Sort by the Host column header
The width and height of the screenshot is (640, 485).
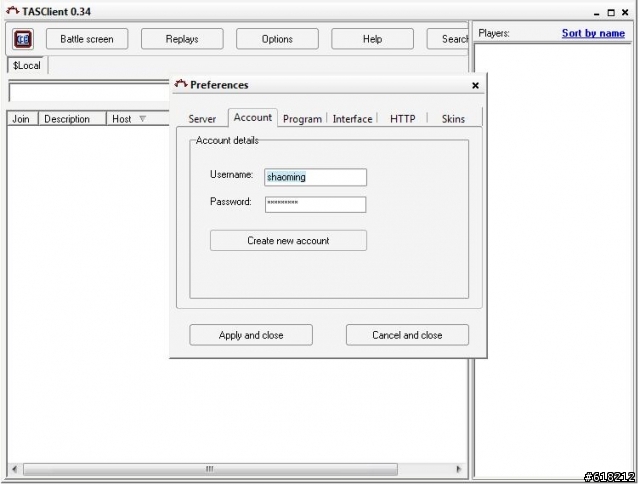click(138, 119)
